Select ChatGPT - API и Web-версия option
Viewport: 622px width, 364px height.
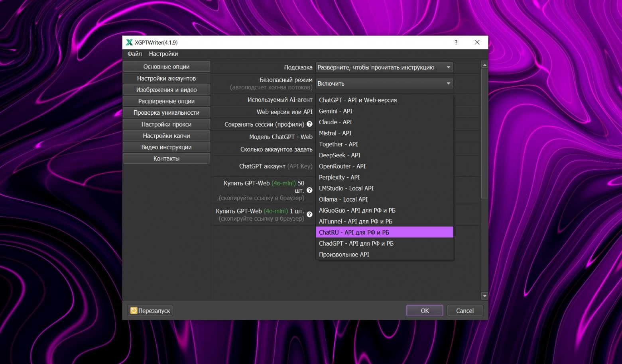384,100
